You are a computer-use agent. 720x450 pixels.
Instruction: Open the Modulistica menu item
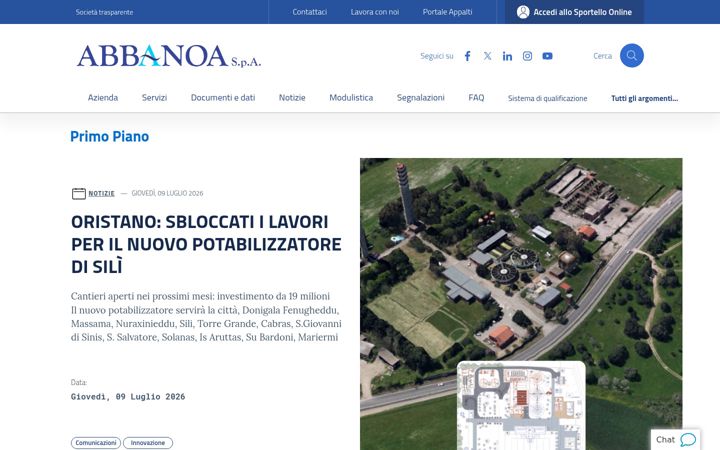point(351,98)
